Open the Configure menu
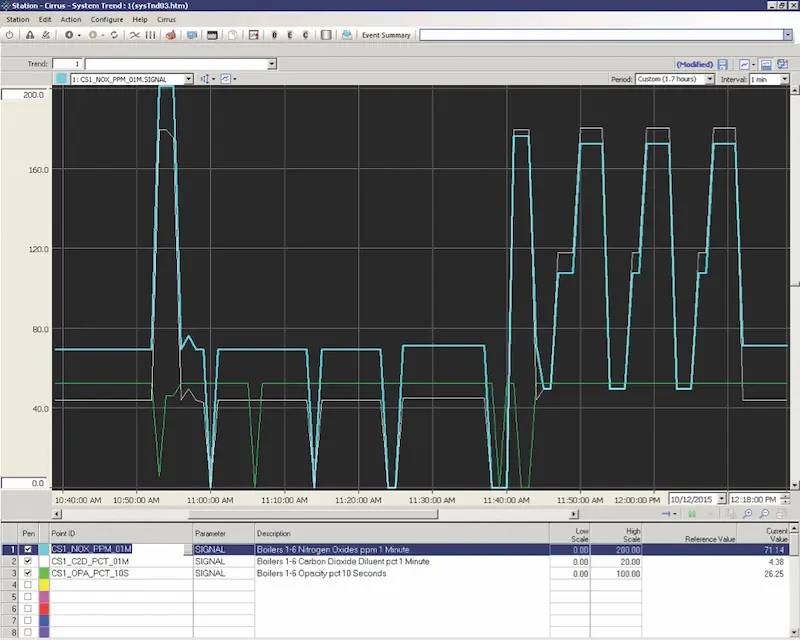800x640 pixels. [x=107, y=19]
